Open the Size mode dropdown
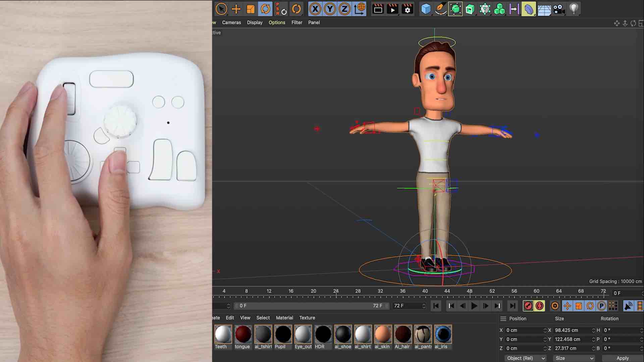The height and width of the screenshot is (362, 644). coord(574,358)
